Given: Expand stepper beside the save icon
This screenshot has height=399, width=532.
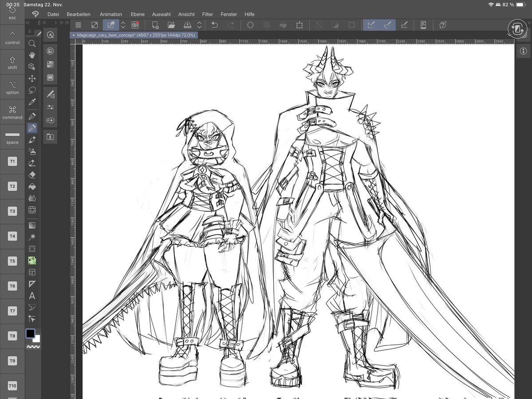Looking at the screenshot, I should 200,25.
